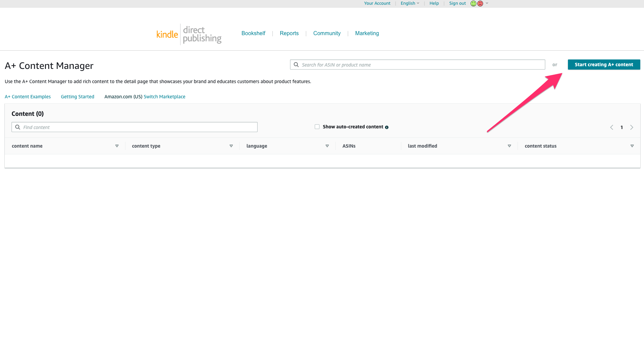Open content name column filter arrow
Screen dimensions: 644x354
117,146
